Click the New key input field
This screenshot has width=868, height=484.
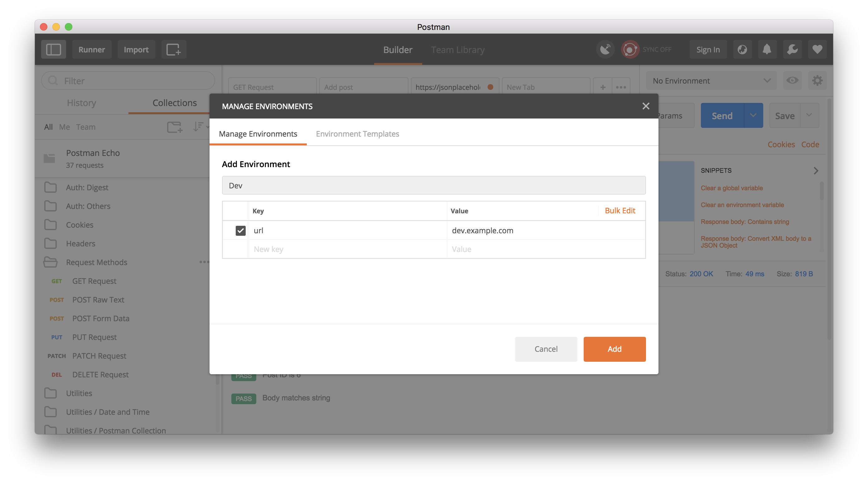pos(348,249)
